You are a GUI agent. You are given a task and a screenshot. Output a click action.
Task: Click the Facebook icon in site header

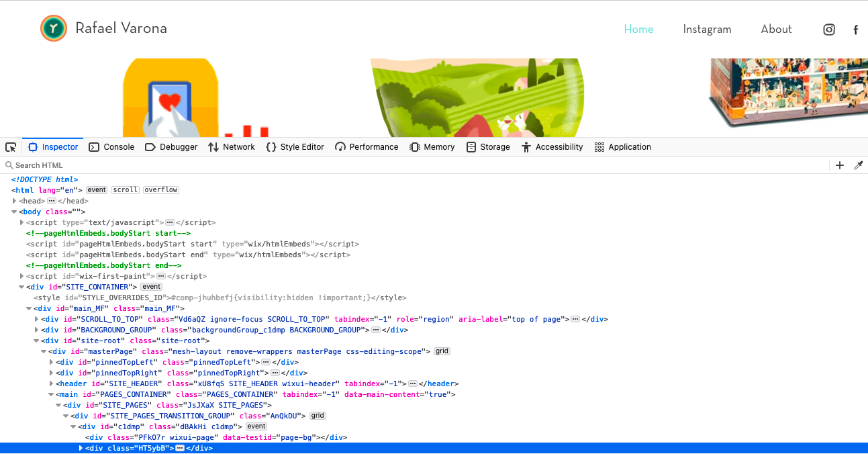pos(856,30)
